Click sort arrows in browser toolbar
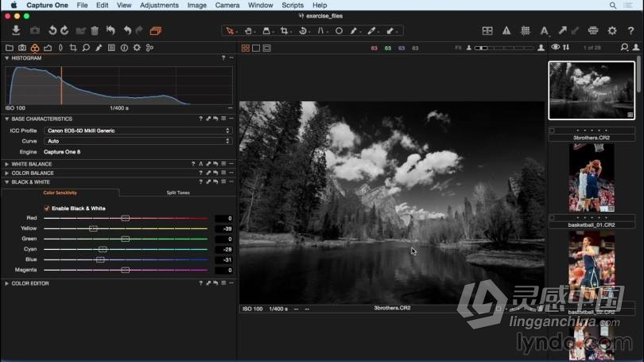 click(566, 47)
